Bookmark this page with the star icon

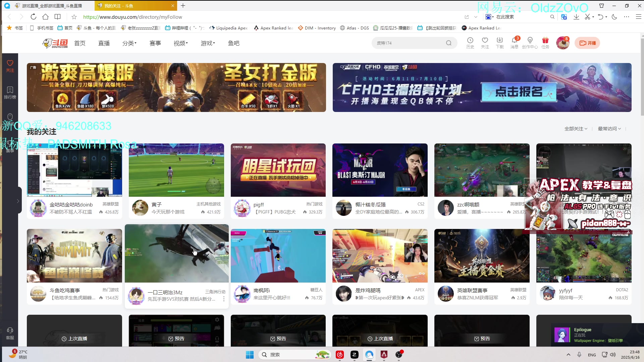(74, 17)
